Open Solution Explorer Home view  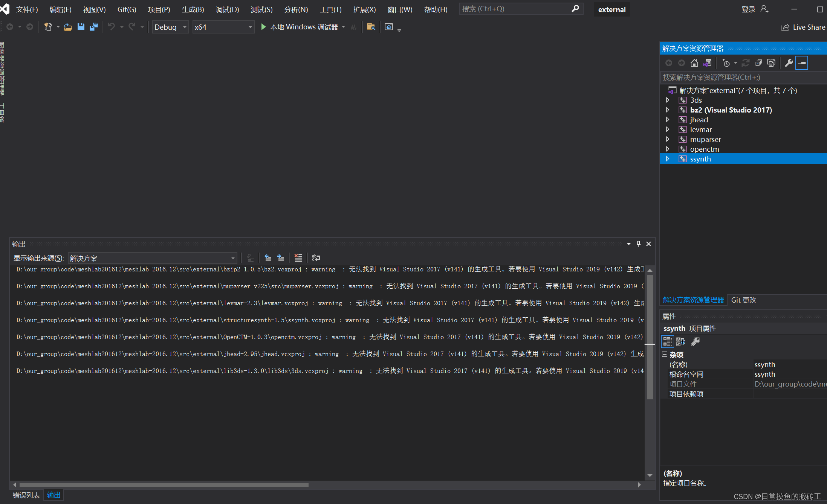click(x=694, y=63)
